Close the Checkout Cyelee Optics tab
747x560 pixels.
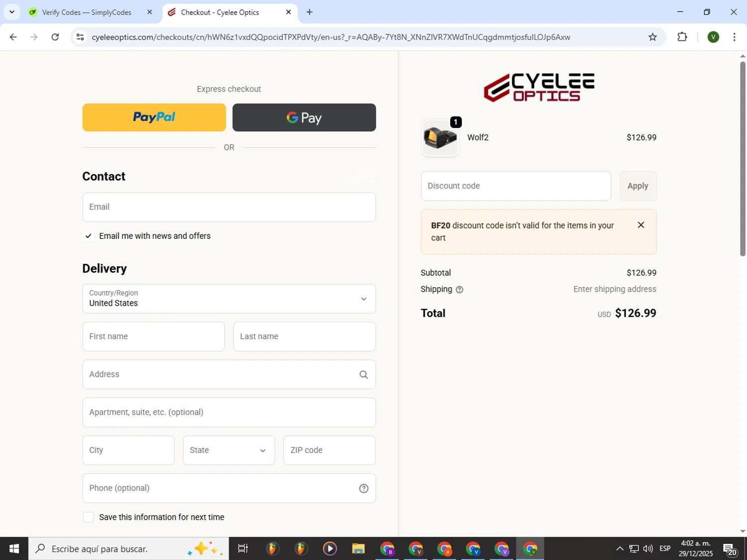(x=288, y=12)
